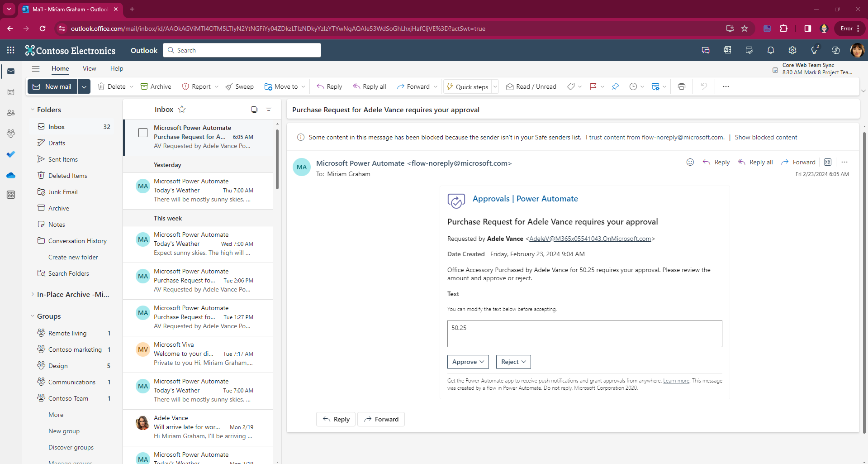868x464 pixels.
Task: Toggle the navigation pane hamburger icon
Action: click(x=36, y=69)
